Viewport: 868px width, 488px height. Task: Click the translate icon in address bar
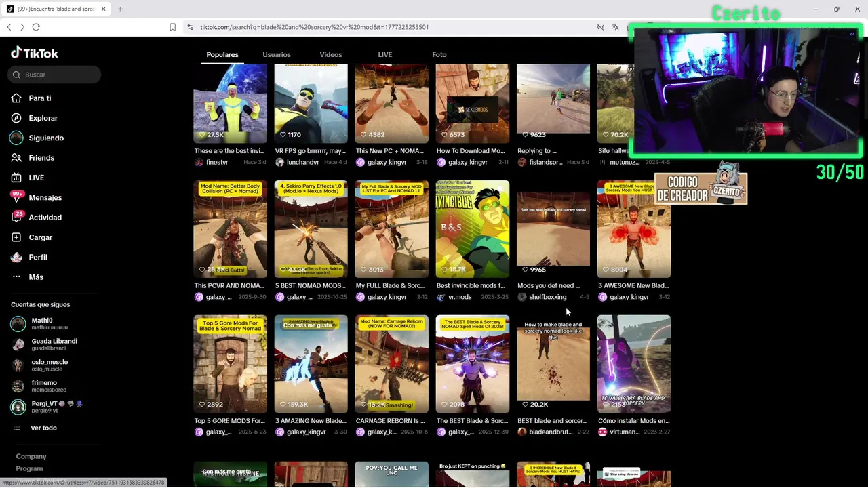pyautogui.click(x=615, y=27)
